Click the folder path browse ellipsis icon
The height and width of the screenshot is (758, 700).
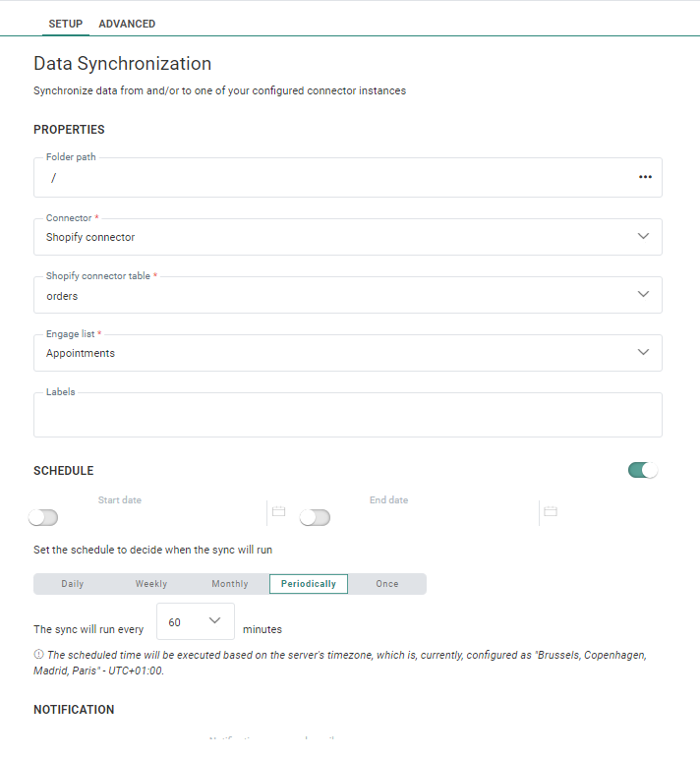[x=645, y=178]
